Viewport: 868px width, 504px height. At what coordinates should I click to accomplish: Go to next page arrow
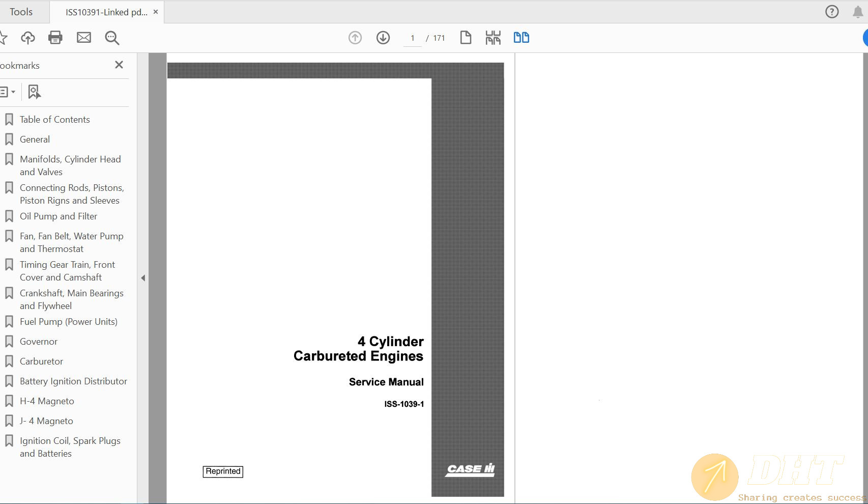(x=383, y=38)
